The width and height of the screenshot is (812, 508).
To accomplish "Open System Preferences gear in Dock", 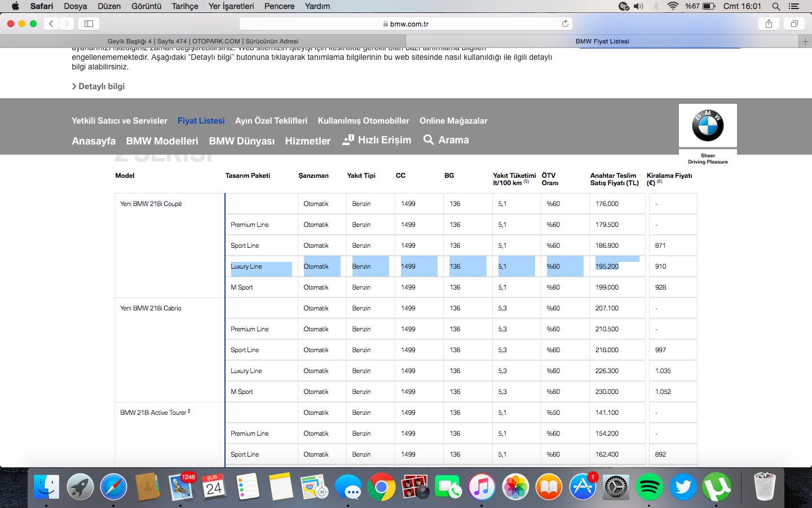I will click(x=616, y=487).
